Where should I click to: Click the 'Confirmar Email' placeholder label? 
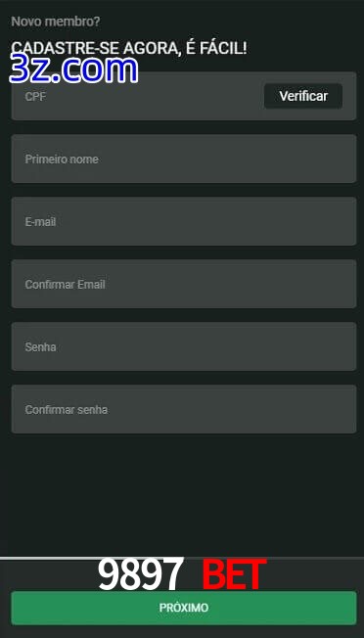point(66,285)
